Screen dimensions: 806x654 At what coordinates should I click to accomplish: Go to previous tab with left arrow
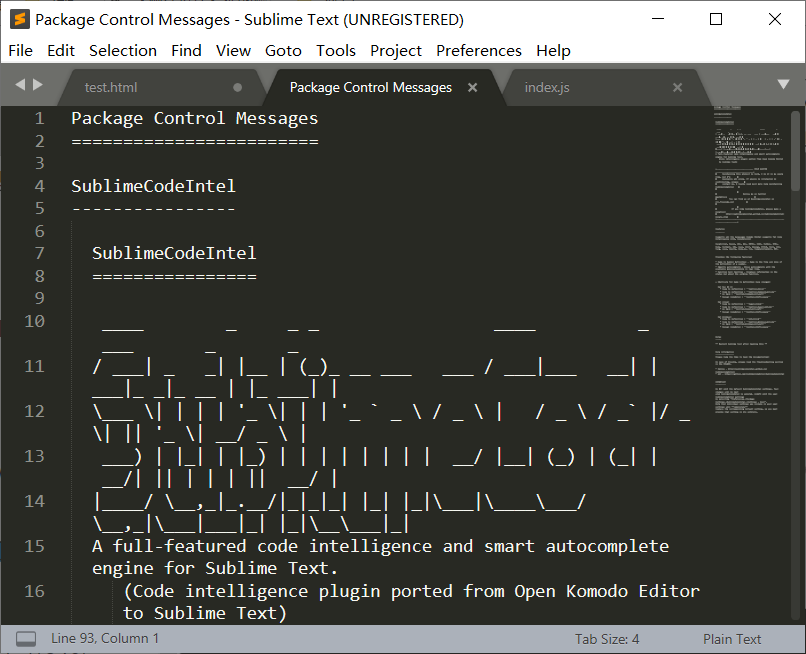pyautogui.click(x=21, y=84)
